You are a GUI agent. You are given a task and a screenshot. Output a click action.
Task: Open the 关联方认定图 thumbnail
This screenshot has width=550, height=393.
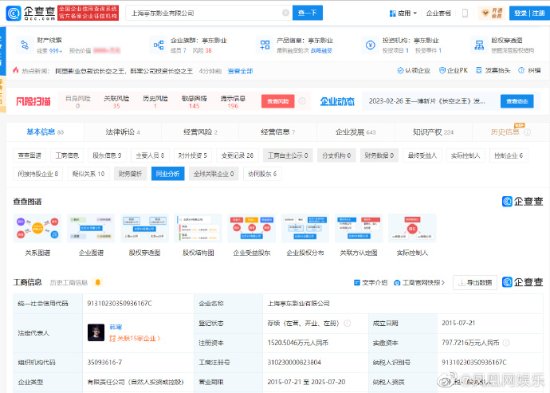(x=358, y=228)
